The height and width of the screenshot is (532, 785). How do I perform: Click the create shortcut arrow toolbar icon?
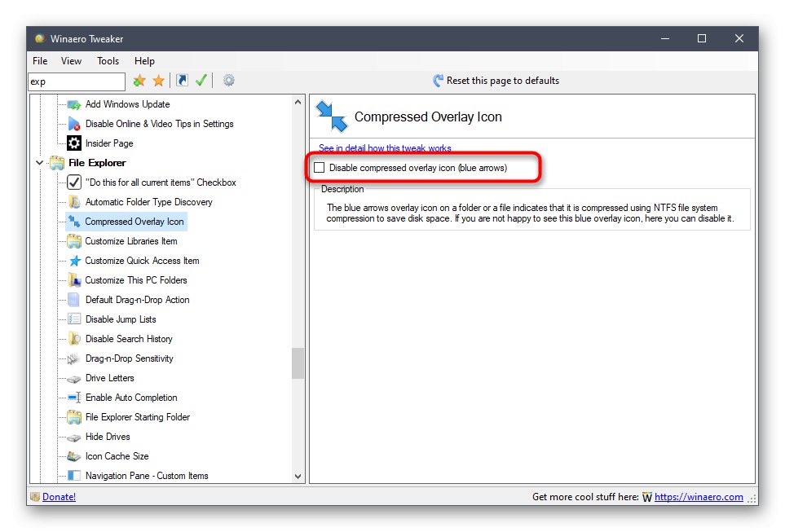183,80
